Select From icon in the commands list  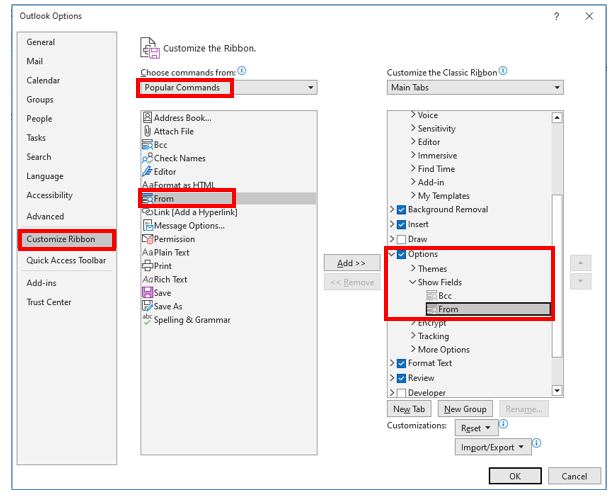[147, 199]
